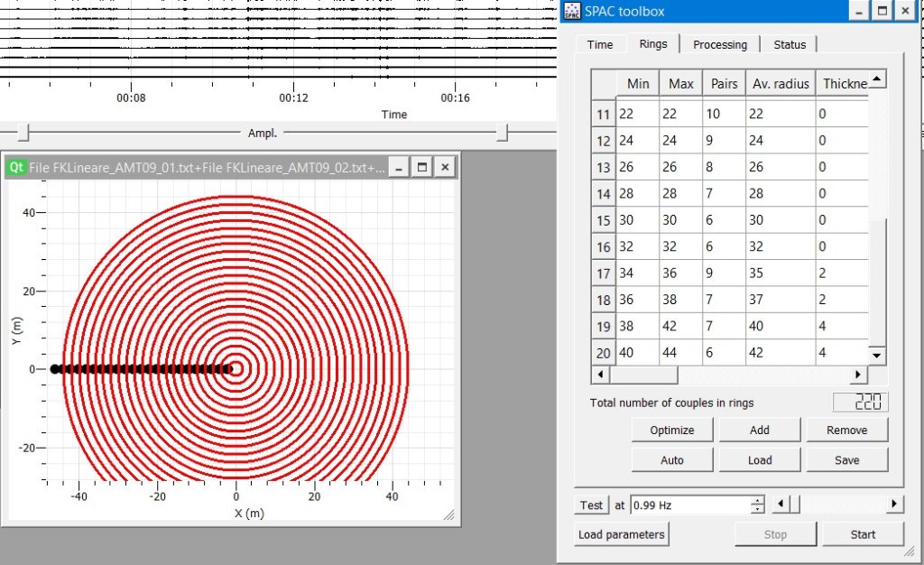
Task: Click Load parameters button
Action: (622, 534)
